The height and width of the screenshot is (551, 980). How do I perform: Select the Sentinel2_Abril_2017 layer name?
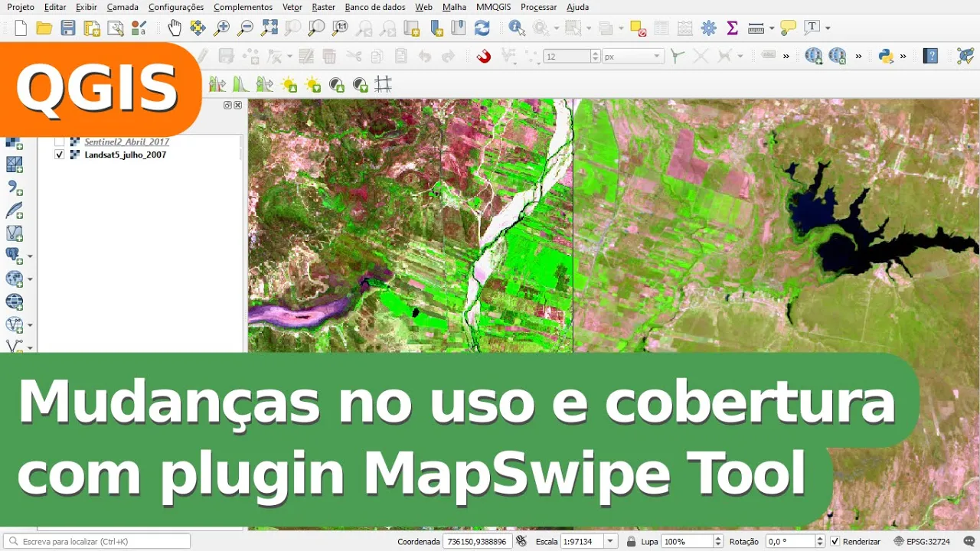[x=127, y=142]
